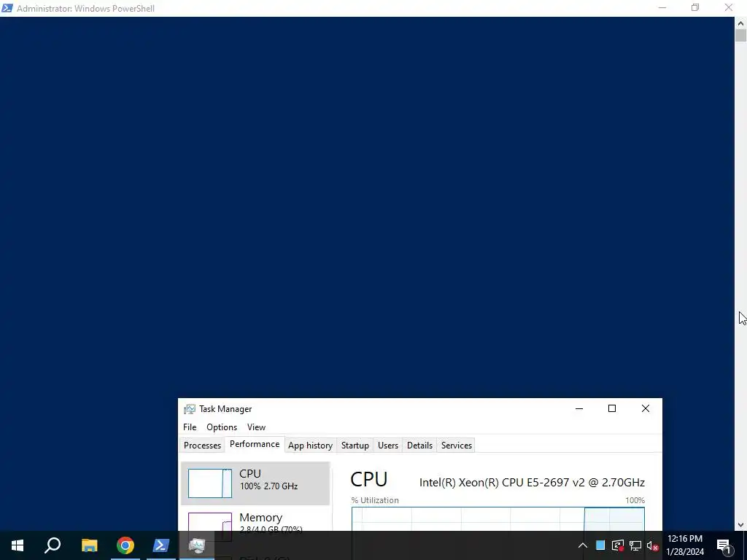Open Task Manager View menu

(256, 427)
